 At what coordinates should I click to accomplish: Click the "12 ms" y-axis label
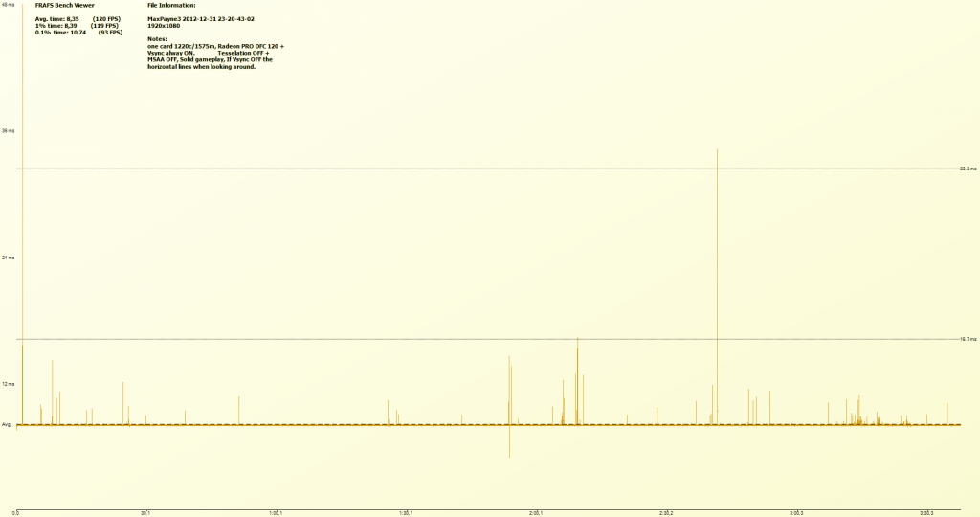click(8, 384)
